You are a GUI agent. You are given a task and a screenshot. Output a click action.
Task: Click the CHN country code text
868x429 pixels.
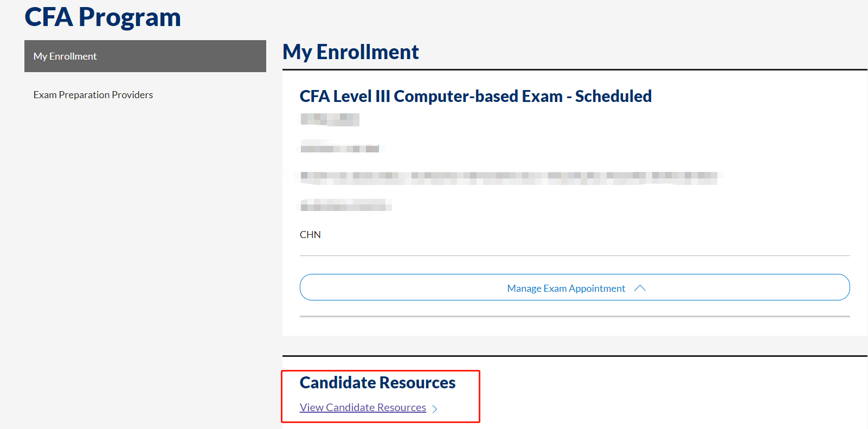(310, 235)
